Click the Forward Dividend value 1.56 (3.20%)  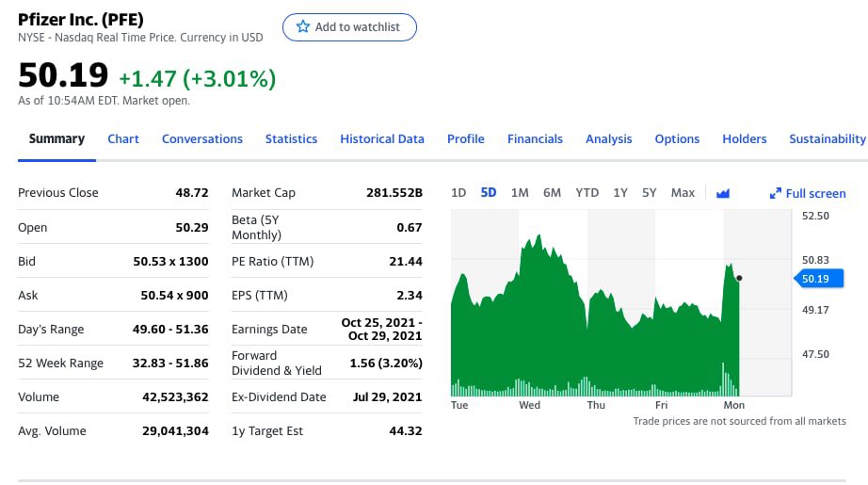point(386,364)
